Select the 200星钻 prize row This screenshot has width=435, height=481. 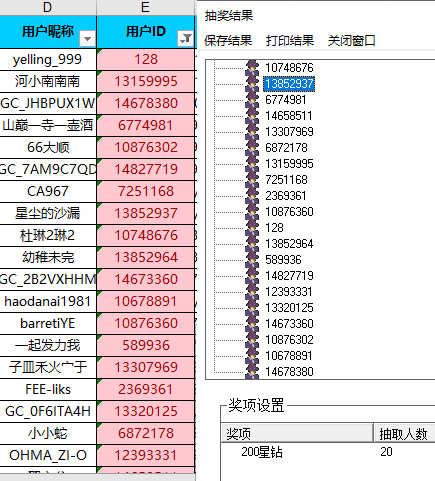(328, 452)
